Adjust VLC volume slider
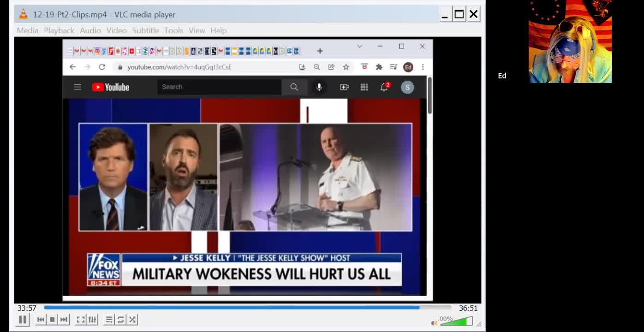The image size is (644, 332). [x=456, y=321]
